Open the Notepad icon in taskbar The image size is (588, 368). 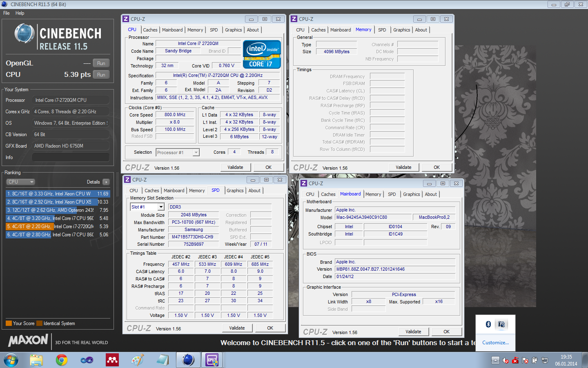pyautogui.click(x=163, y=360)
